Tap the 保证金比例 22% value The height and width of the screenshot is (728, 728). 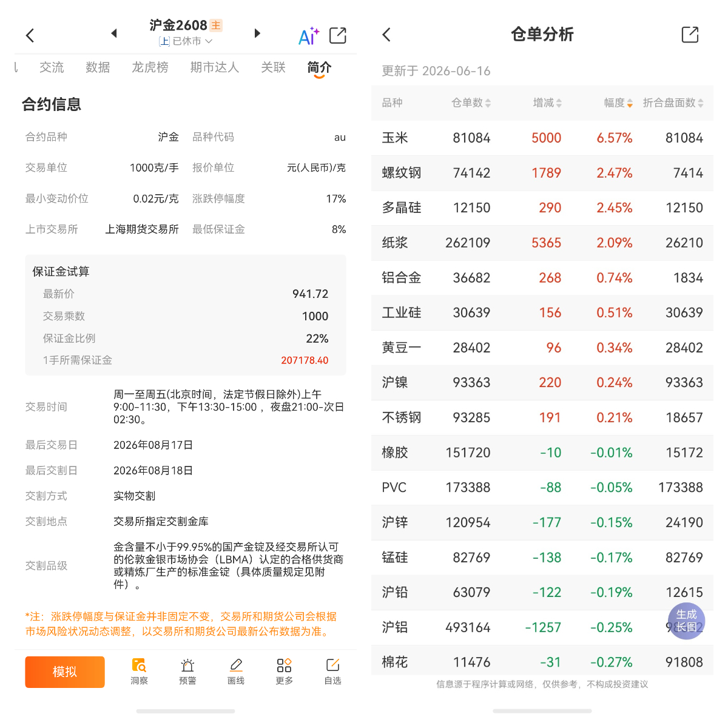pos(317,339)
